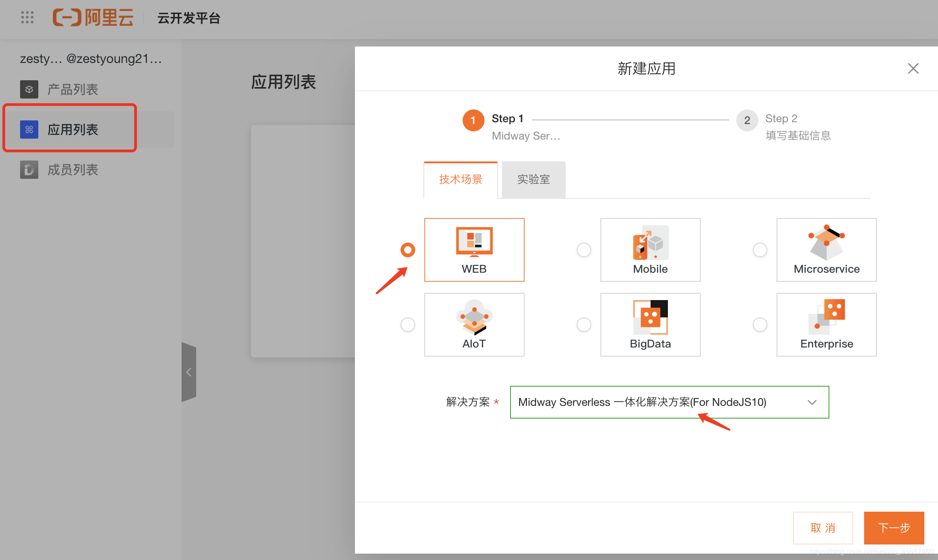Choose the BigData radio button
938x560 pixels.
pos(584,325)
